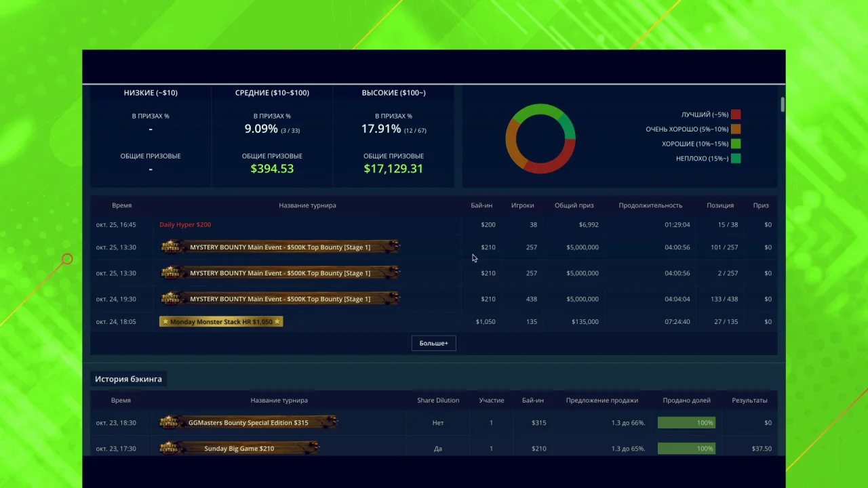The height and width of the screenshot is (488, 868).
Task: Click the $315 buy-in cell
Action: (538, 422)
